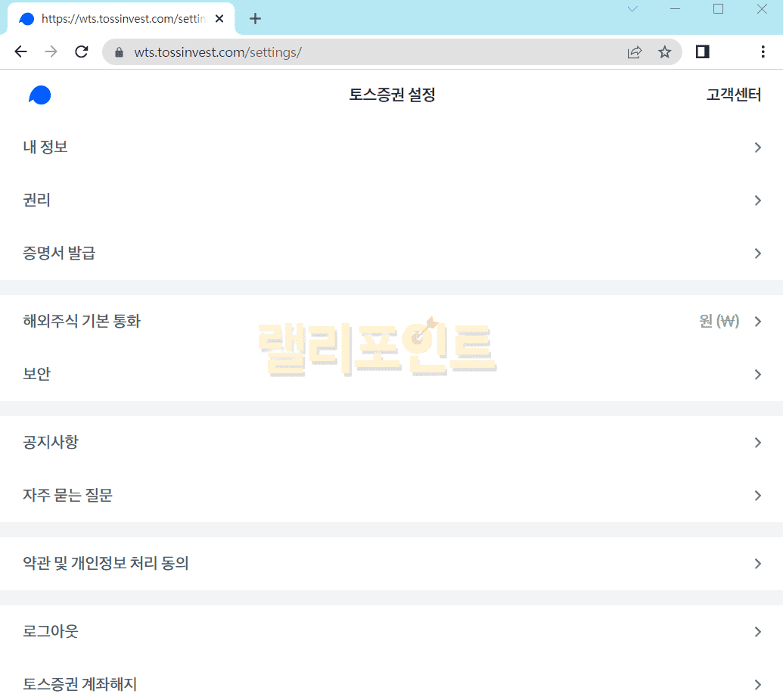The width and height of the screenshot is (783, 700).
Task: Open 자주 묻는 질문 FAQ row
Action: 68,496
